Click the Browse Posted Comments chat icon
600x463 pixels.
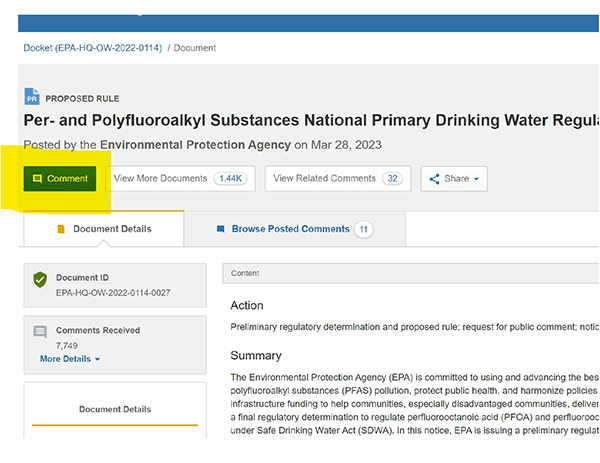tap(220, 229)
